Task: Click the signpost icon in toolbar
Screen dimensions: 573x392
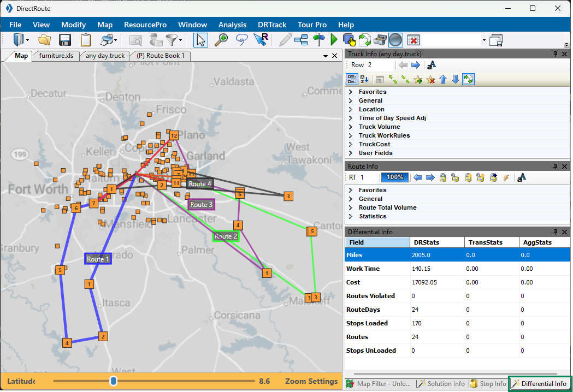Action: click(x=319, y=40)
